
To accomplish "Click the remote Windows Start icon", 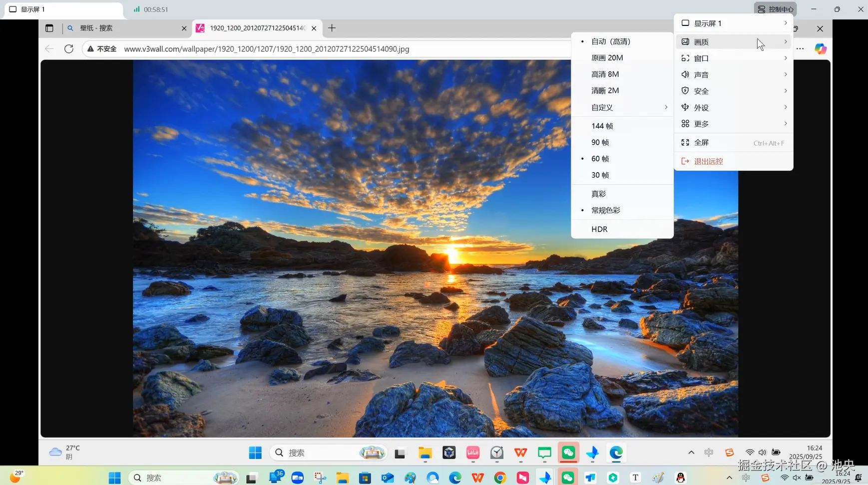I will click(255, 453).
